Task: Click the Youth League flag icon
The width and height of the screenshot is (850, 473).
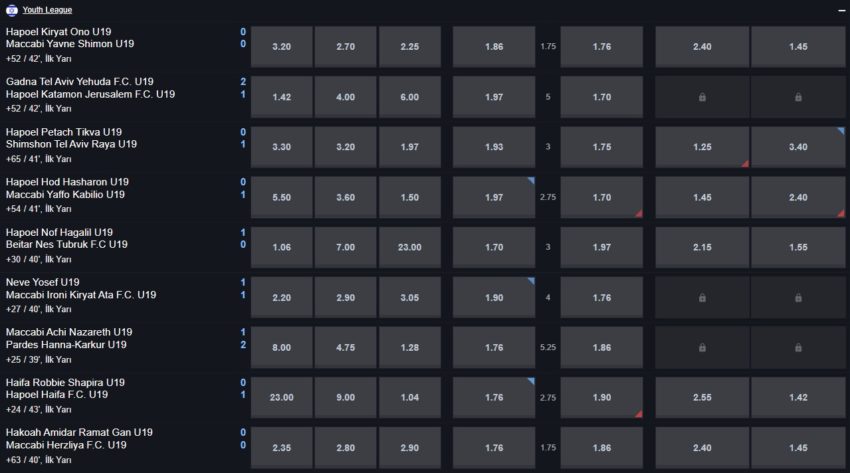Action: click(x=11, y=9)
